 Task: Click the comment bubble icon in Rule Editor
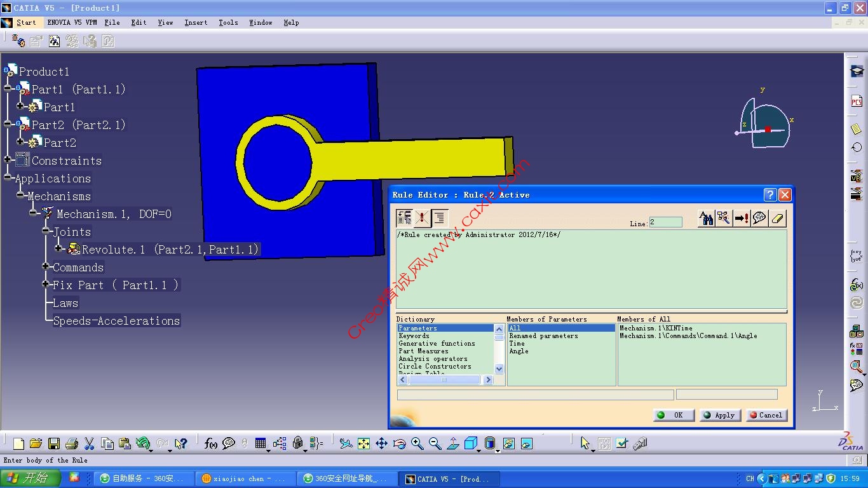(759, 218)
